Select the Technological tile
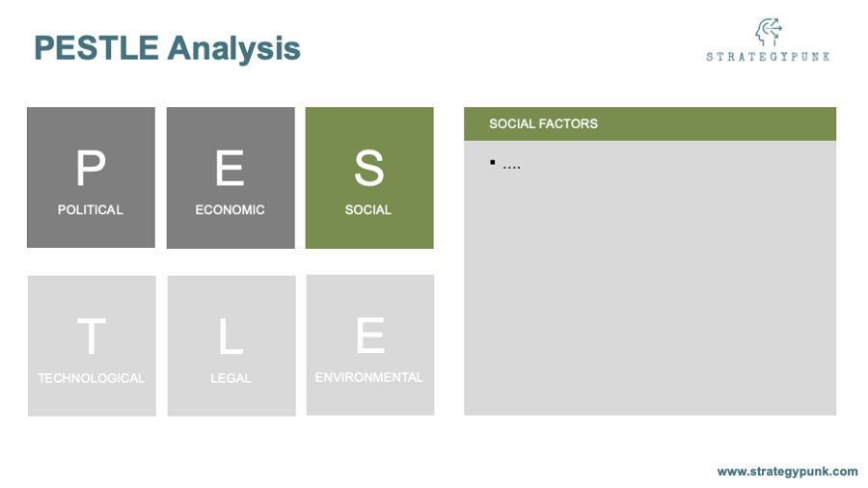Image resolution: width=868 pixels, height=488 pixels. point(92,346)
